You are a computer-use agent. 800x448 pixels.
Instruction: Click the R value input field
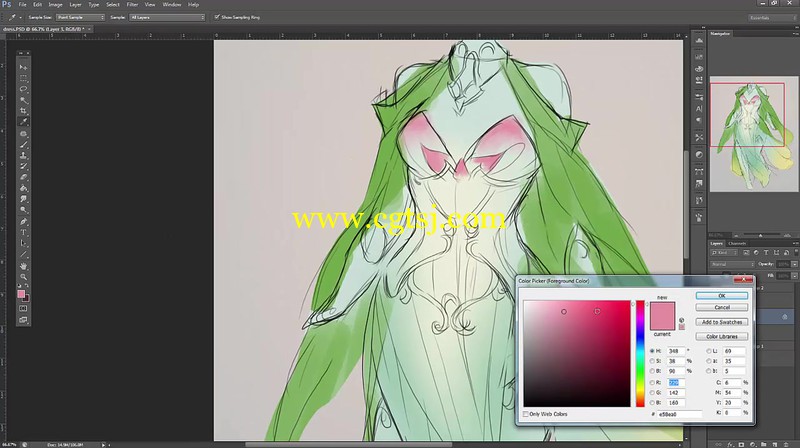(x=676, y=383)
